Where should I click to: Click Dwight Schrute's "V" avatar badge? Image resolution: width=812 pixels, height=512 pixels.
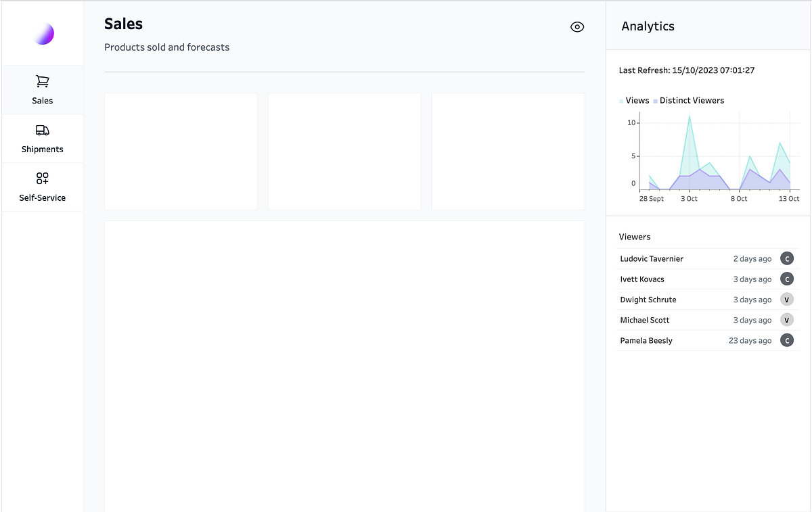[787, 299]
